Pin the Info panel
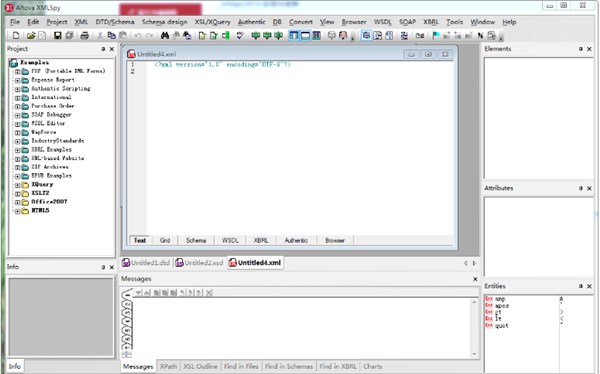Image resolution: width=600 pixels, height=374 pixels. coord(103,267)
